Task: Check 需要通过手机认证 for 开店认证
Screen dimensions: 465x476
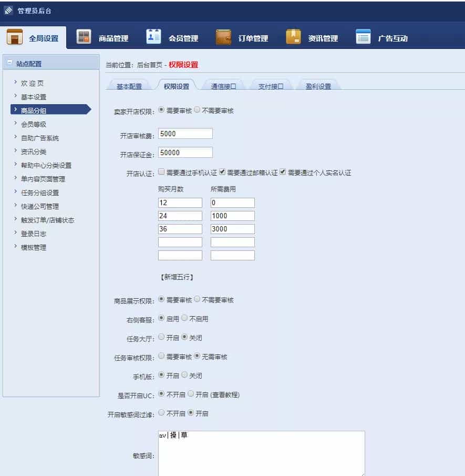Action: [162, 171]
